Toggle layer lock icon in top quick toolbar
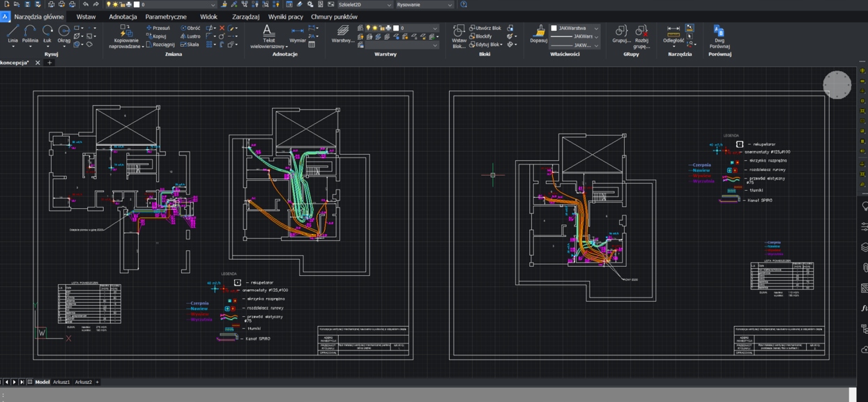This screenshot has height=402, width=868. click(121, 5)
